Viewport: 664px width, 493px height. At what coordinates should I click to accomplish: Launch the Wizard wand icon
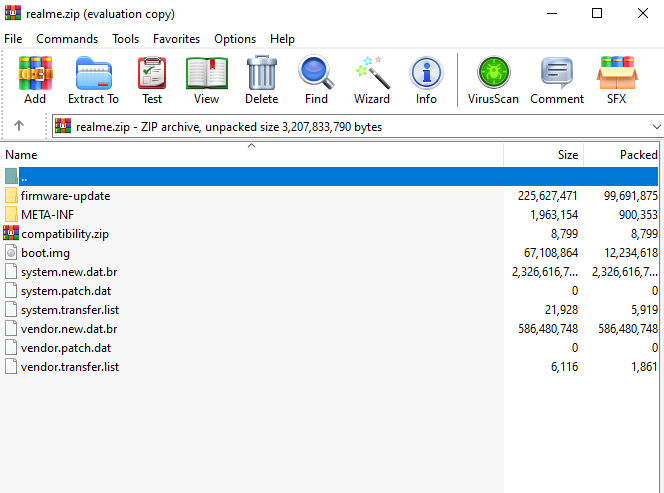[373, 72]
